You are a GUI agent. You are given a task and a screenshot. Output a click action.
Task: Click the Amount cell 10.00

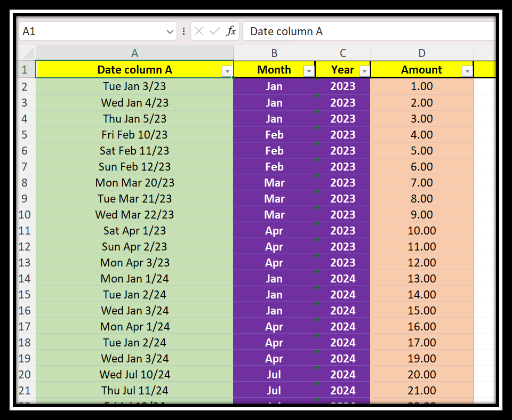point(422,230)
